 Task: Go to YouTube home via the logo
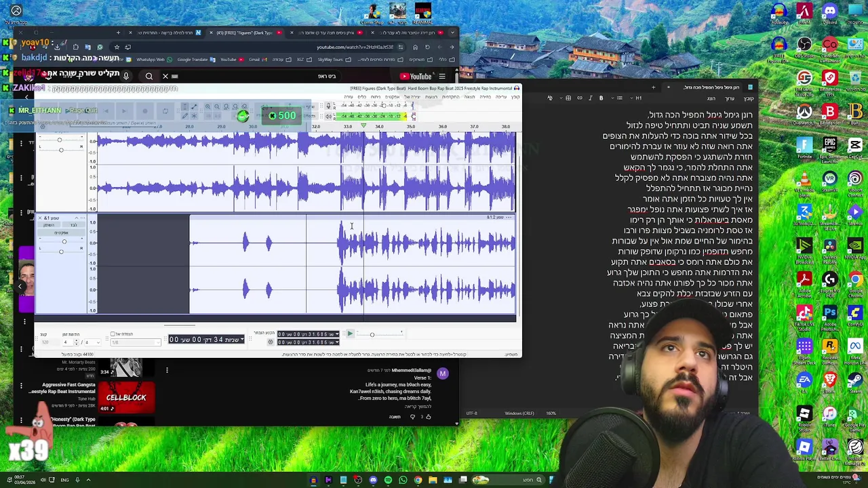pos(416,77)
